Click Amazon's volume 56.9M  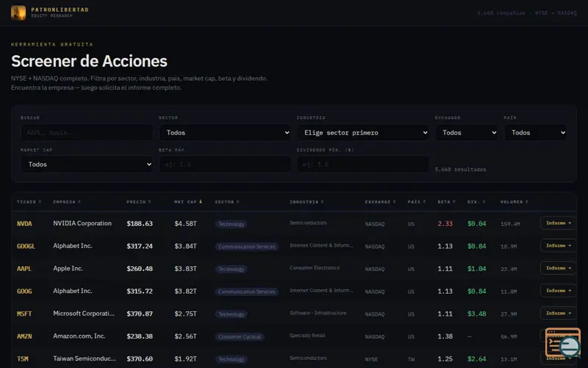(509, 337)
